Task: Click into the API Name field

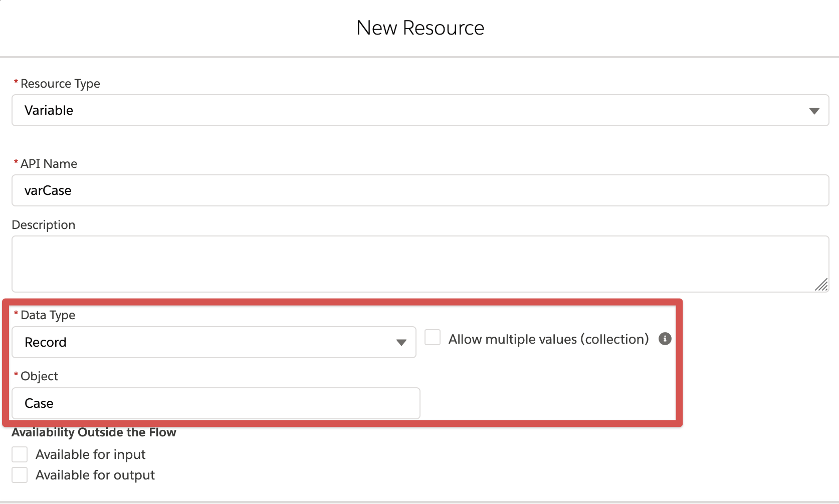Action: coord(420,190)
